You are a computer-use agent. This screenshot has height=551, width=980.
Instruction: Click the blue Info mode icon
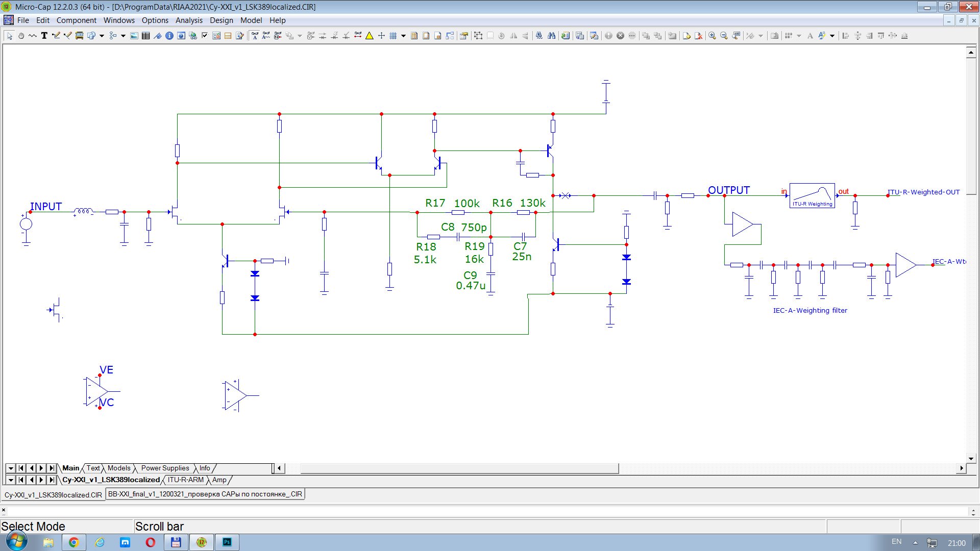click(x=169, y=36)
